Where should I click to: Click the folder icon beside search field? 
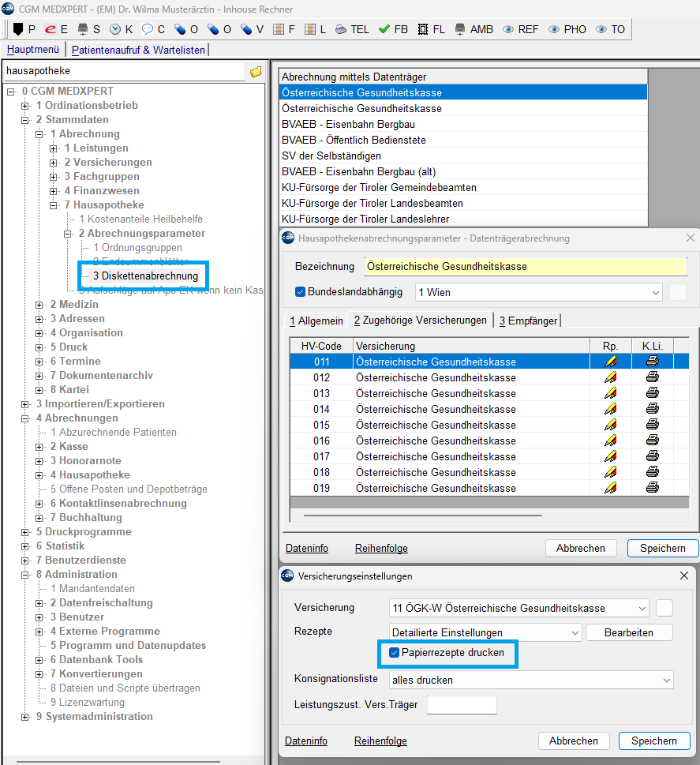[x=256, y=72]
